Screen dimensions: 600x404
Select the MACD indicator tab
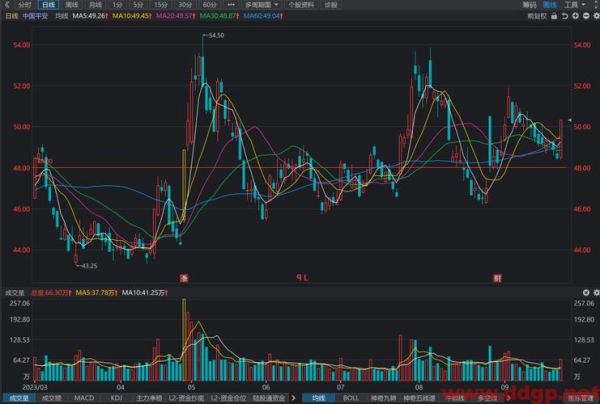(85, 398)
